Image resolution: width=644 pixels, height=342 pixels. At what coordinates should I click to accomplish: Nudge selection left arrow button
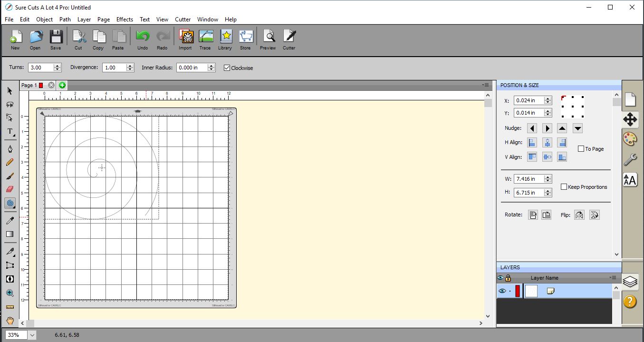(532, 128)
